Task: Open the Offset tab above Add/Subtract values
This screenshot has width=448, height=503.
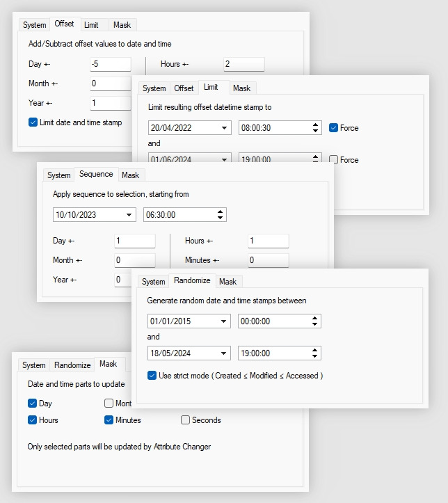Action: 64,24
